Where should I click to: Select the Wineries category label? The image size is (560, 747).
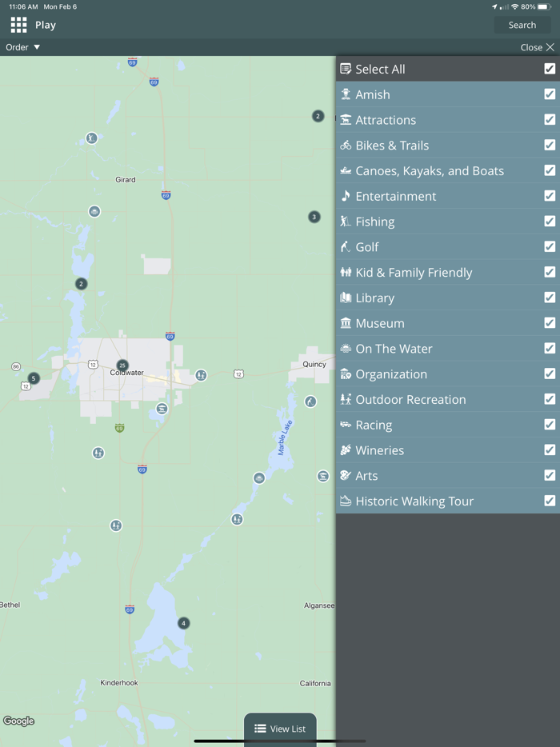379,450
